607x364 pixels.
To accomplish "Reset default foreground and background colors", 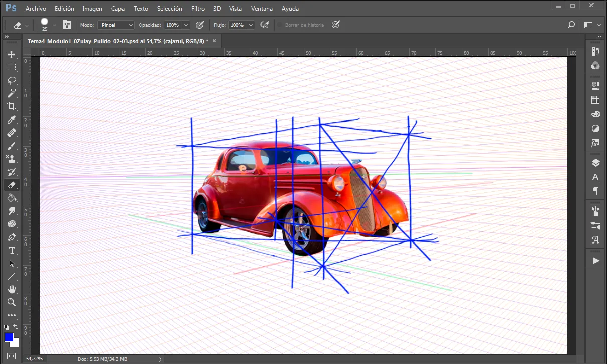I will (x=7, y=327).
